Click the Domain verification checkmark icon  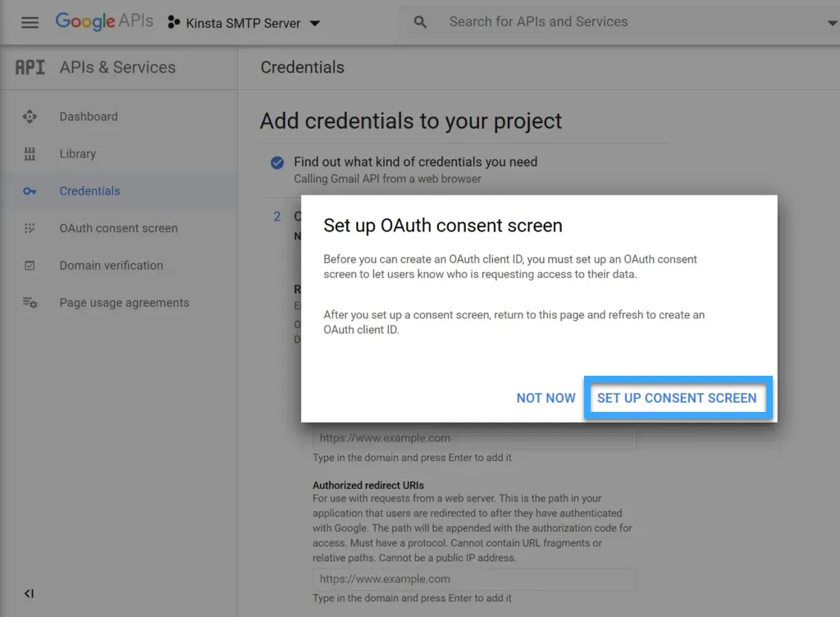pyautogui.click(x=30, y=265)
